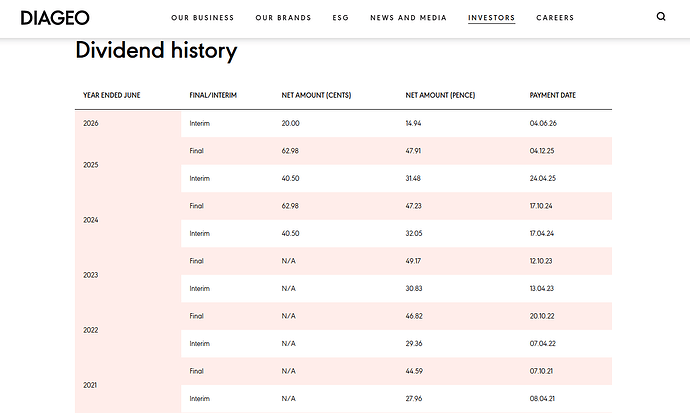This screenshot has height=413, width=690.
Task: Select payment date 17.10.24
Action: [541, 206]
